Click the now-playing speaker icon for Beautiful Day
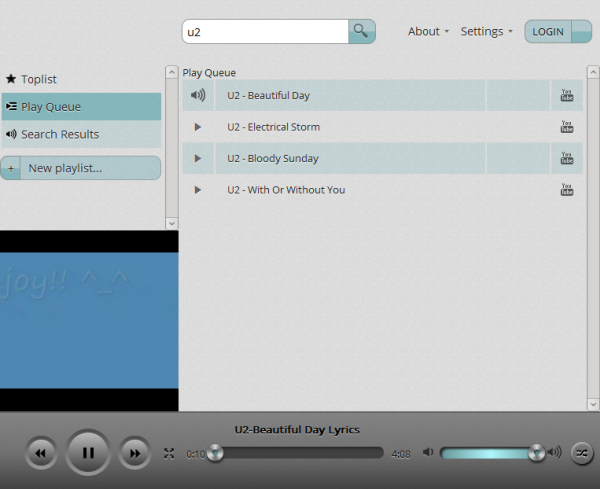The height and width of the screenshot is (489, 600). (198, 95)
